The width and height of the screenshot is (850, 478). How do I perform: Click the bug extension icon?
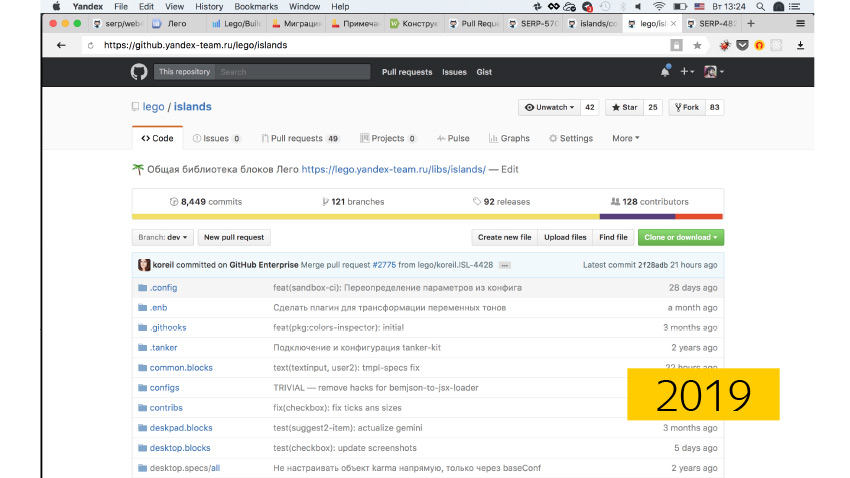[725, 46]
